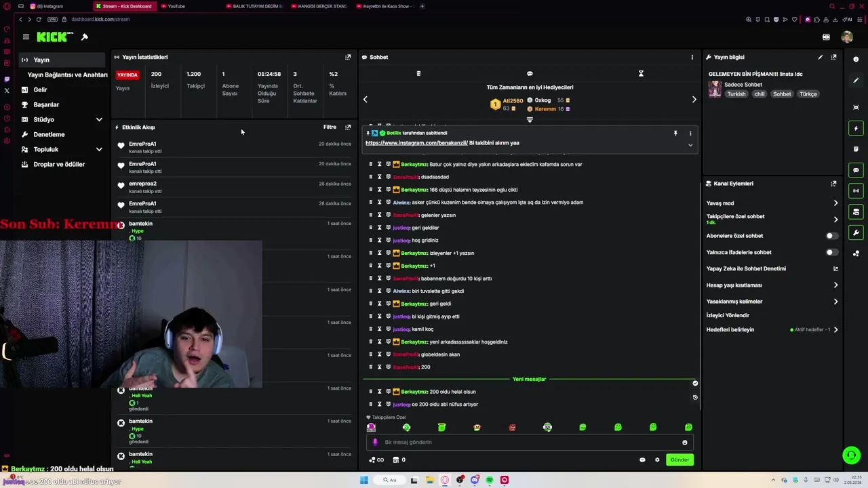This screenshot has width=868, height=488.
Task: Click the Turkish tag in stream info
Action: [x=736, y=94]
